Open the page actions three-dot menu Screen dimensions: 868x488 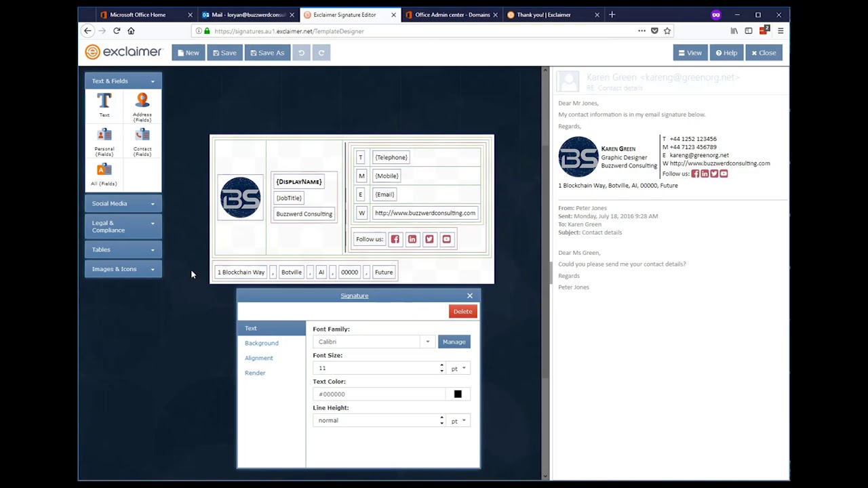pyautogui.click(x=642, y=30)
